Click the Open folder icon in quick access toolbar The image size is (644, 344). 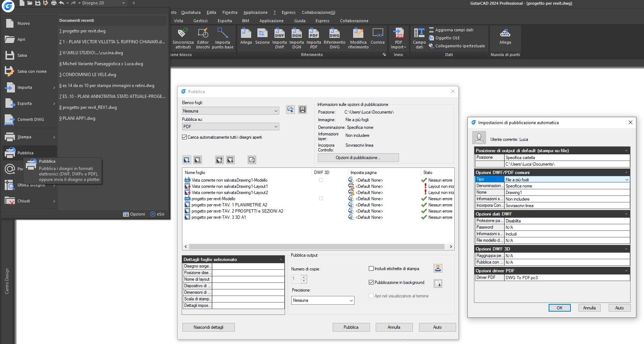click(29, 3)
